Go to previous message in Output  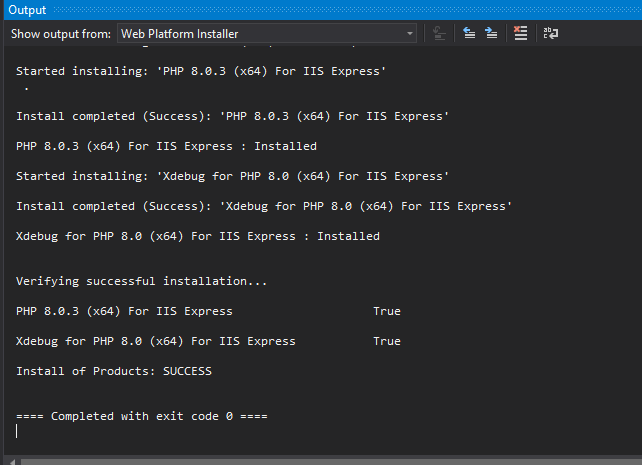[469, 33]
